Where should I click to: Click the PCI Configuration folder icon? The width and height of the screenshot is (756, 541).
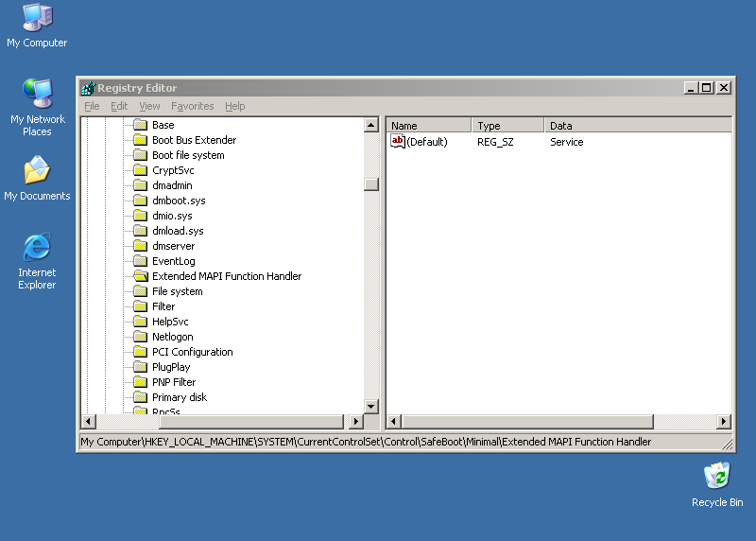click(x=140, y=352)
